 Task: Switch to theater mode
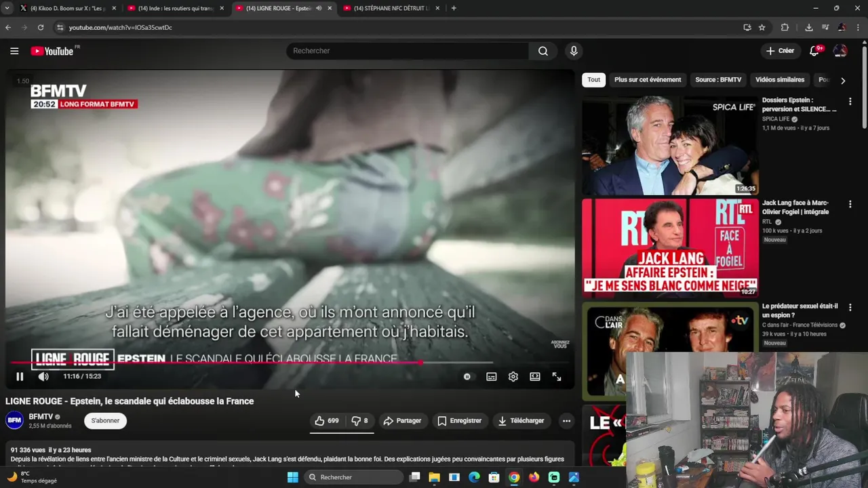click(x=535, y=376)
